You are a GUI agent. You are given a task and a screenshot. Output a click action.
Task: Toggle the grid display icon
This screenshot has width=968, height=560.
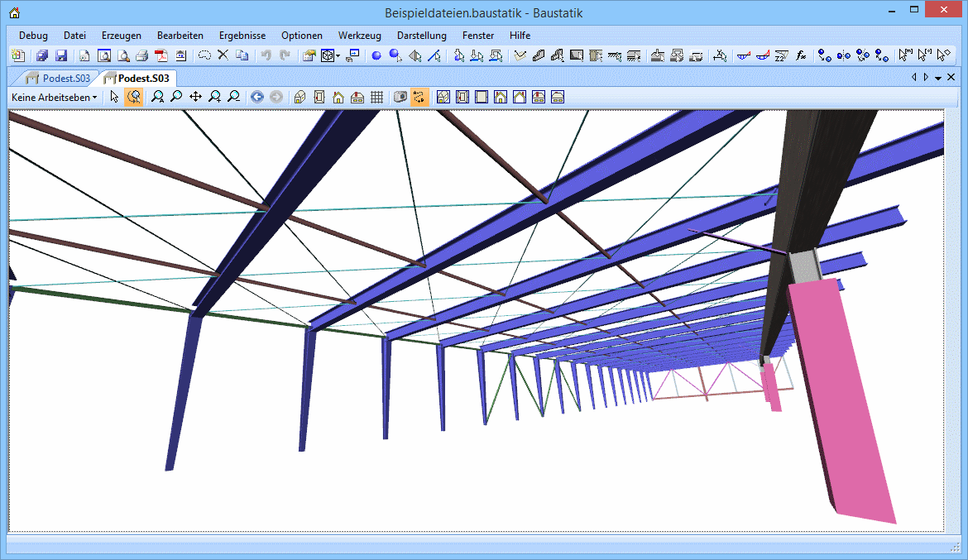click(376, 97)
